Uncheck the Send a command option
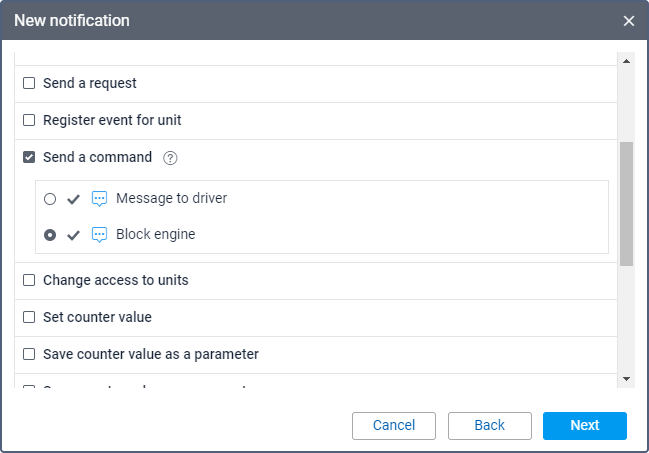The image size is (649, 453). (29, 157)
